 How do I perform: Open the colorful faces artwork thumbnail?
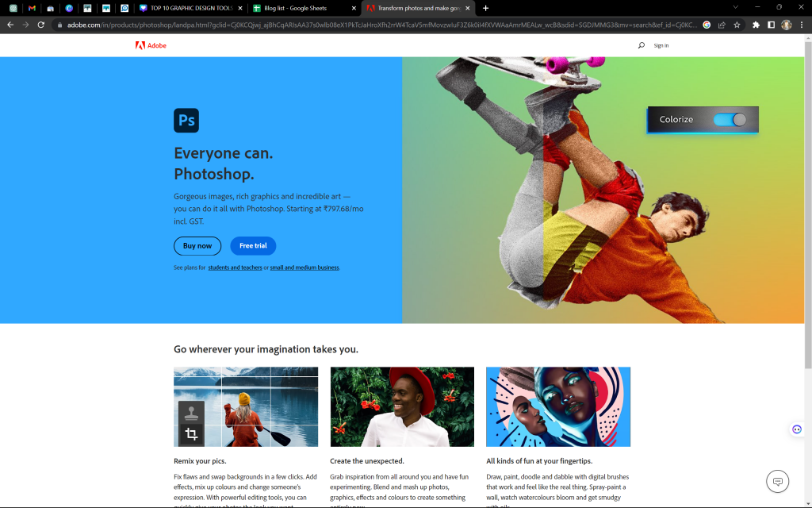pyautogui.click(x=558, y=407)
